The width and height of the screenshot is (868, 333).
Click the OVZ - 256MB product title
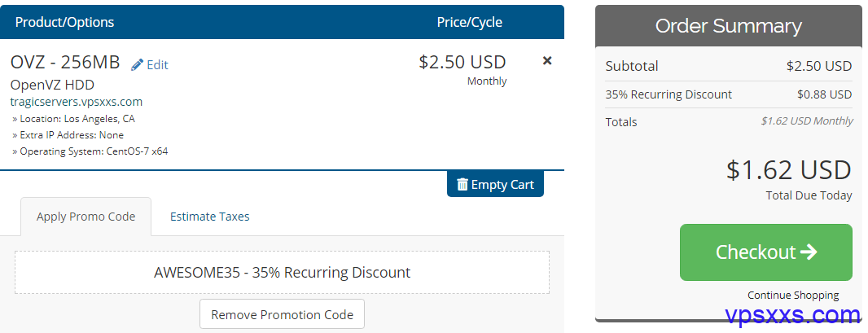(65, 63)
